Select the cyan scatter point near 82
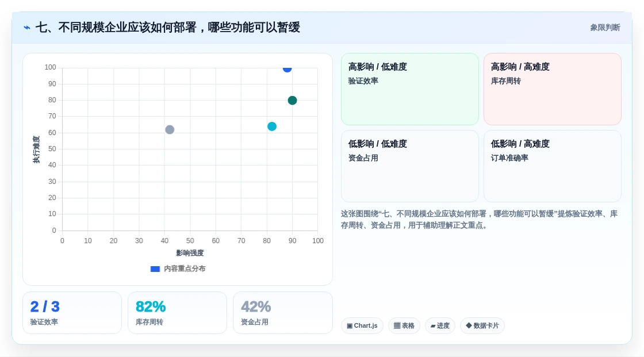This screenshot has width=644, height=357. (272, 126)
